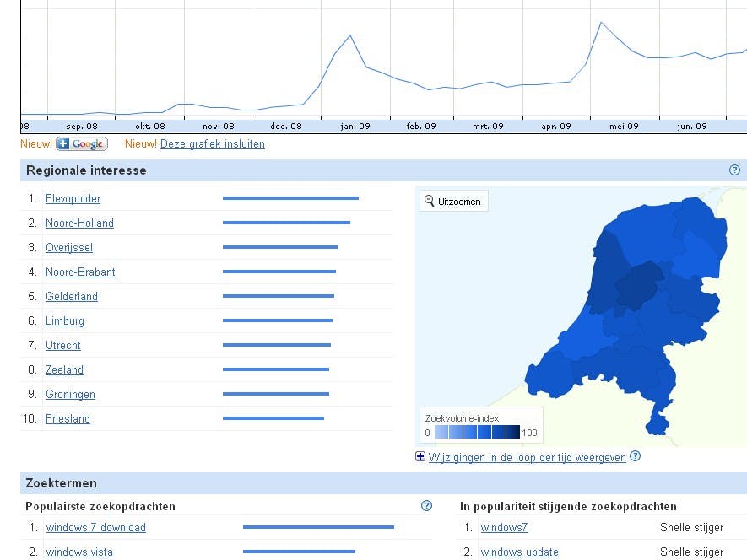The image size is (747, 560).
Task: Click the windows 7 download popularity bar
Action: pyautogui.click(x=318, y=527)
